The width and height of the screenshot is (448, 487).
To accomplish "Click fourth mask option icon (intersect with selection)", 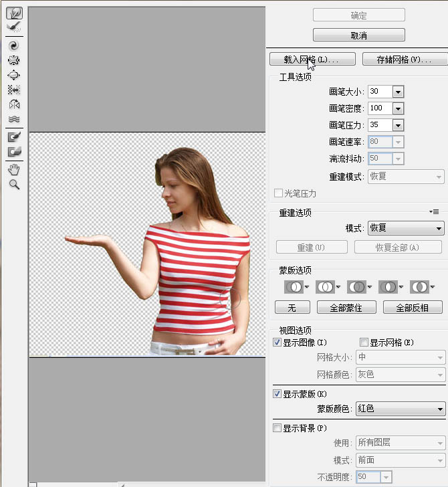I will point(387,287).
